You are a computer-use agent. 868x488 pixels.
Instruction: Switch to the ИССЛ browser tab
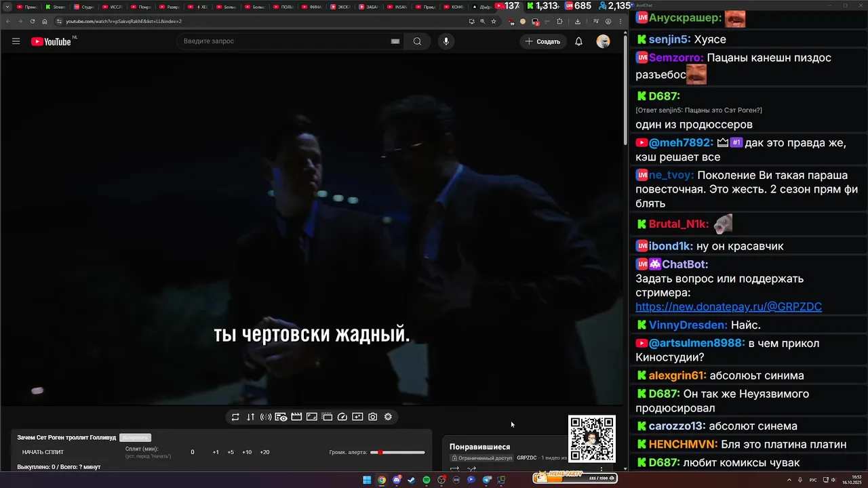pos(113,7)
